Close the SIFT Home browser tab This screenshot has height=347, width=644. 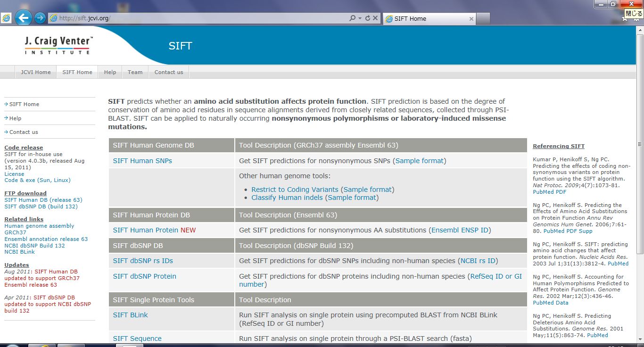tap(471, 19)
